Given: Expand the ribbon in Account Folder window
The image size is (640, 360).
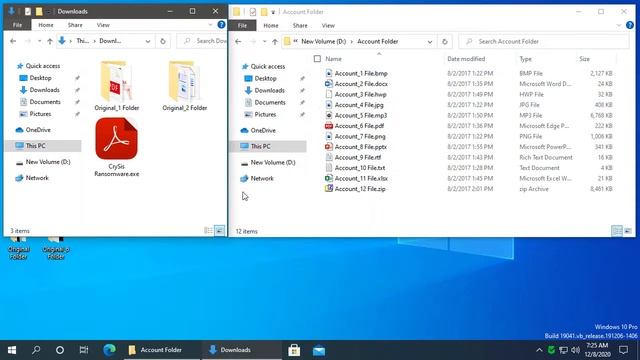Looking at the screenshot, I should pyautogui.click(x=619, y=25).
